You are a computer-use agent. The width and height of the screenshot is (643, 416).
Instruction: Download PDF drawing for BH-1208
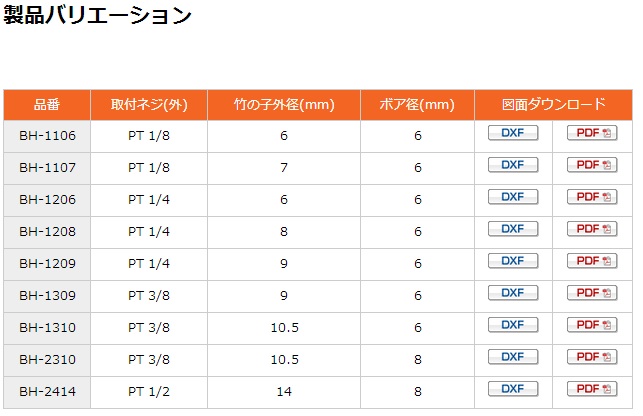592,229
